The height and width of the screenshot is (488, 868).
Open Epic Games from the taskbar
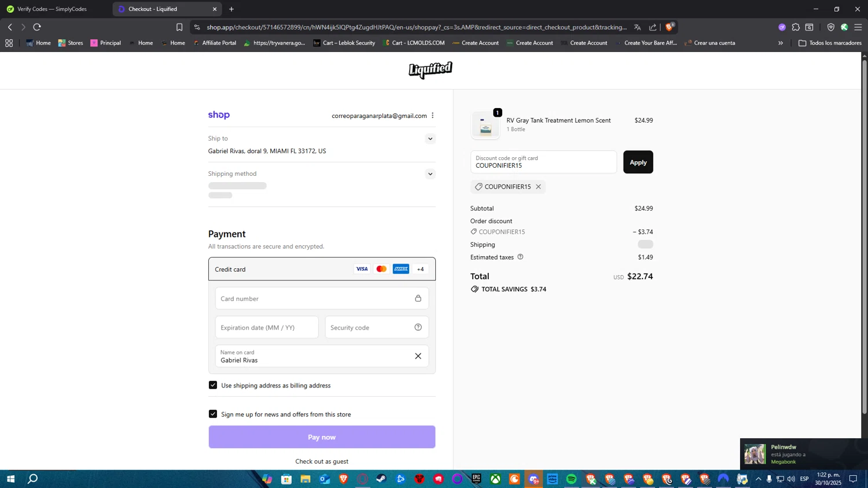point(476,479)
